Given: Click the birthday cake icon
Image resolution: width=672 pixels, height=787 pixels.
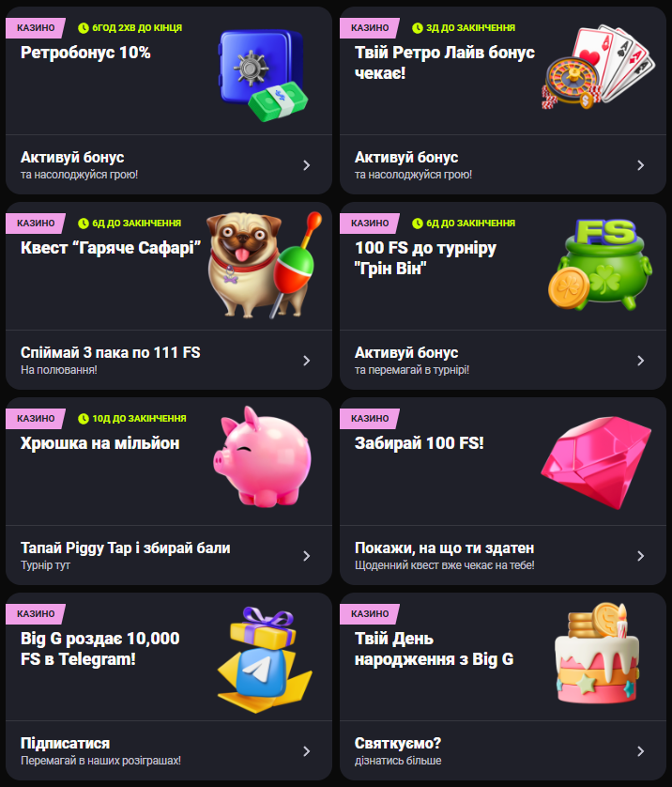Looking at the screenshot, I should click(597, 653).
